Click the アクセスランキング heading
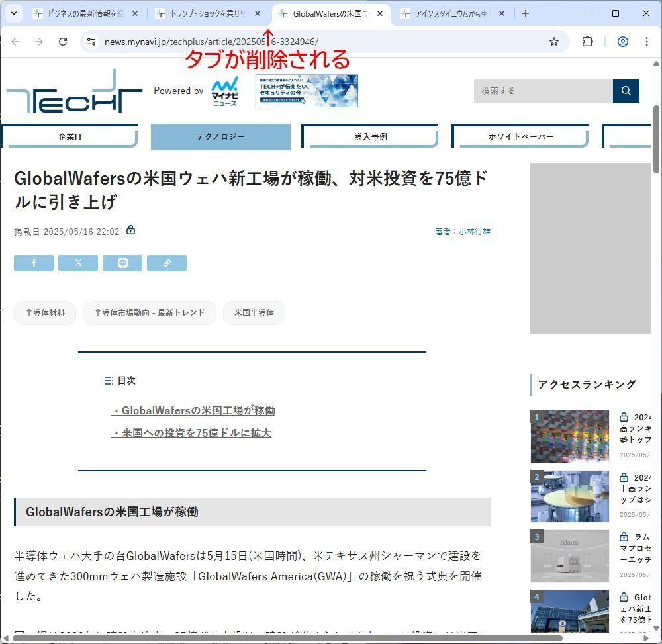Image resolution: width=662 pixels, height=644 pixels. 587,385
